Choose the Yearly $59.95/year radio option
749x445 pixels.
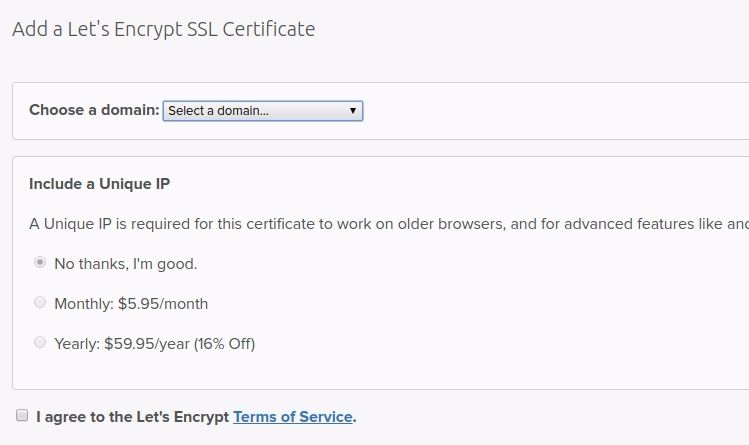coord(40,342)
